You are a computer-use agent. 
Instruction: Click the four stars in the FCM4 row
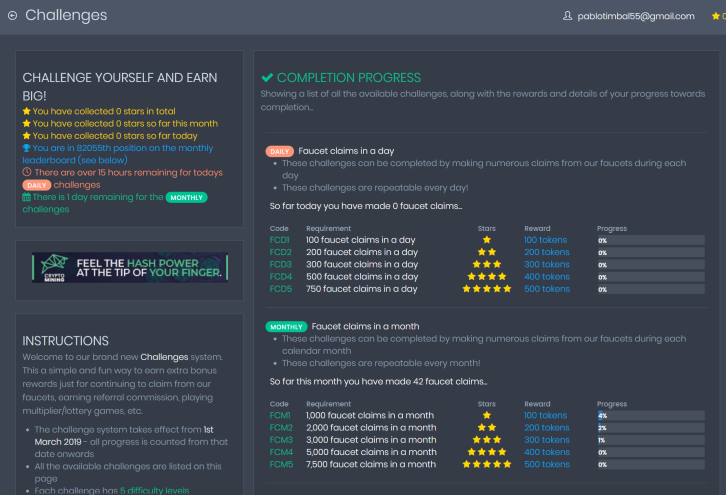(487, 452)
